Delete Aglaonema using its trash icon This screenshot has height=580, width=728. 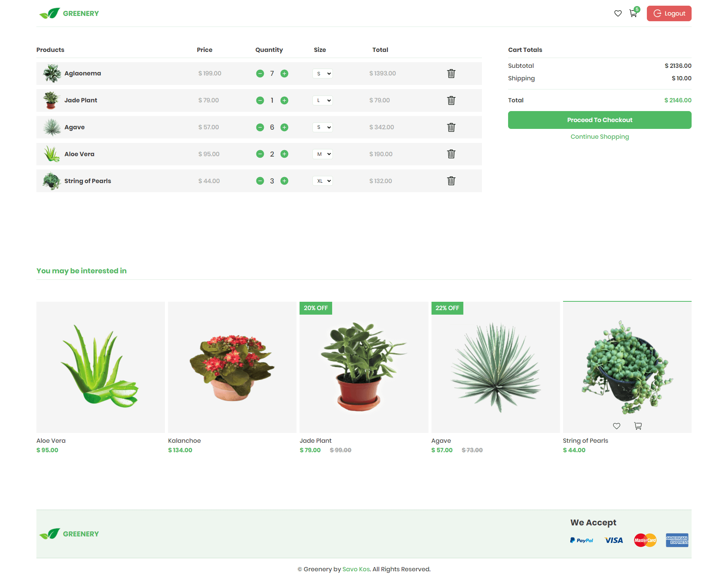(x=451, y=74)
